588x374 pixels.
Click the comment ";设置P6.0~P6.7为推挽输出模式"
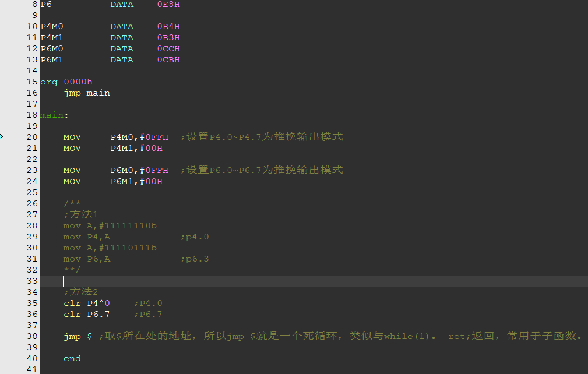pos(262,170)
